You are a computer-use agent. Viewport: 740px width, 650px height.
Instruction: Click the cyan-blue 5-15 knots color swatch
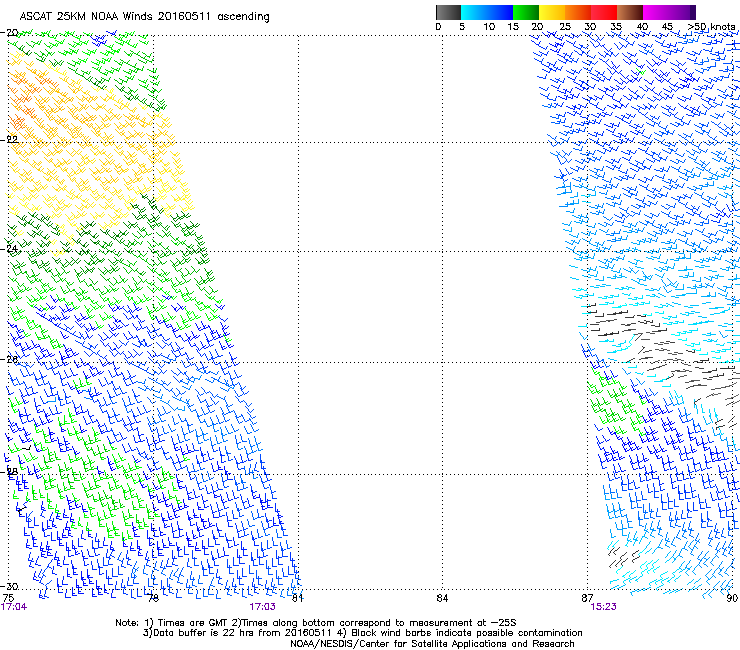(x=487, y=12)
